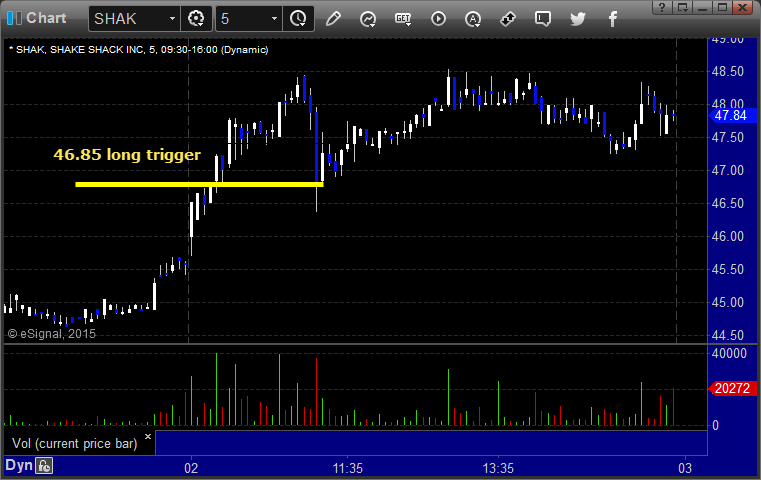Open the GET studies icon menu
The image size is (761, 480).
[403, 19]
